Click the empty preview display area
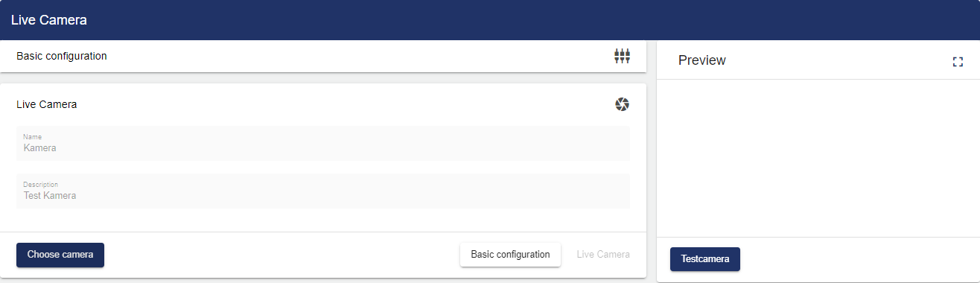980x283 pixels. (x=818, y=158)
